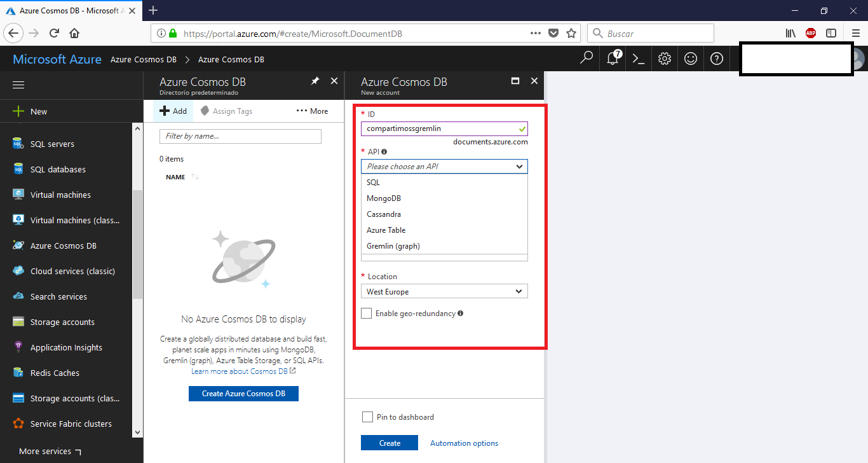Image resolution: width=868 pixels, height=463 pixels.
Task: Toggle the hamburger sidebar menu
Action: point(18,85)
